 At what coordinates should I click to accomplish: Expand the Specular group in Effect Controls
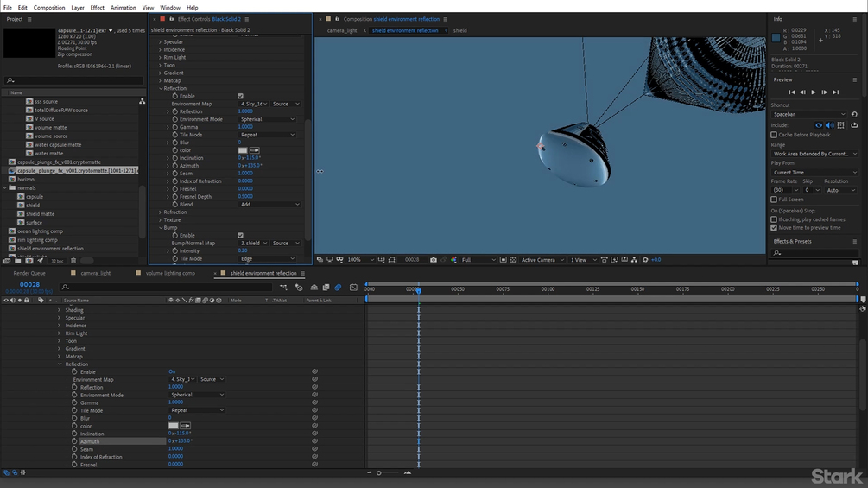click(x=161, y=41)
